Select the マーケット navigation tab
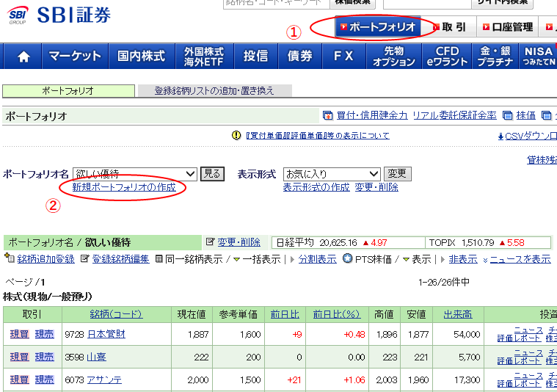 pos(75,56)
